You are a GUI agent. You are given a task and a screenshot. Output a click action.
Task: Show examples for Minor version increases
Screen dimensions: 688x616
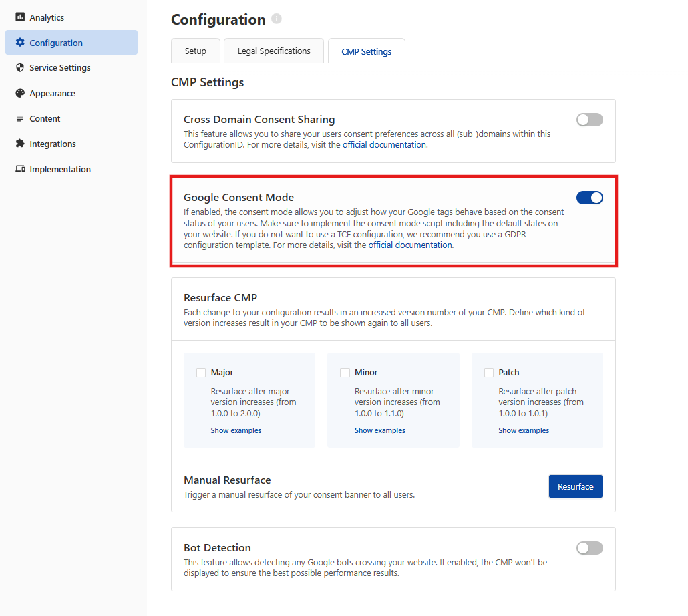[380, 430]
